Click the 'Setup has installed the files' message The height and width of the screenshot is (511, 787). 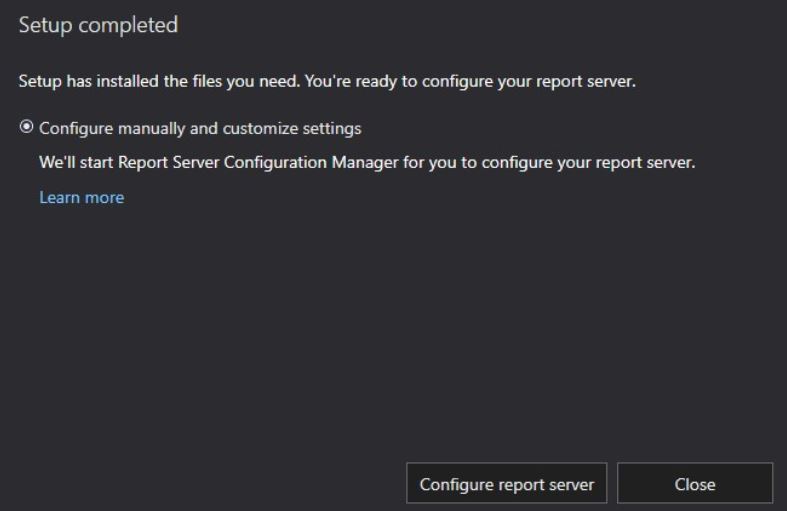coord(327,81)
